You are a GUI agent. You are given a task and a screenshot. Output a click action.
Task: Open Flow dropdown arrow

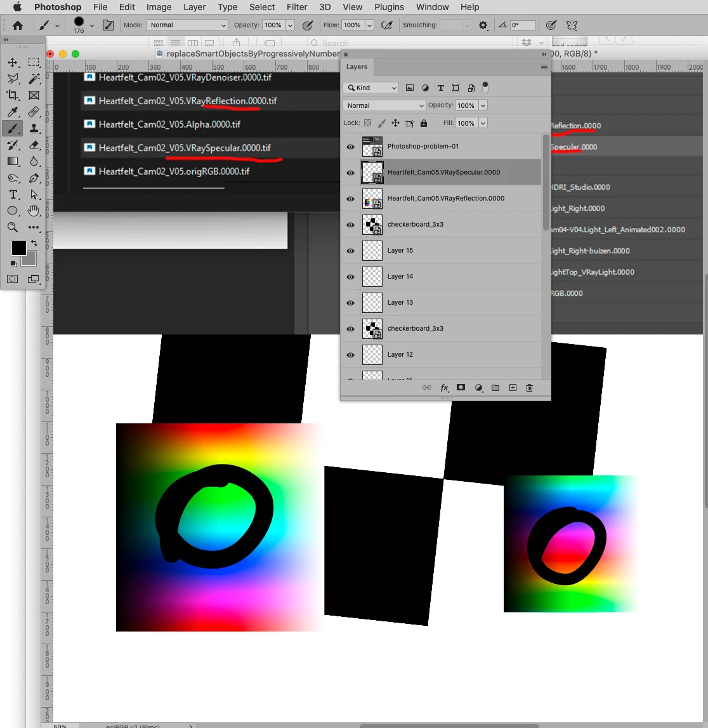click(369, 25)
